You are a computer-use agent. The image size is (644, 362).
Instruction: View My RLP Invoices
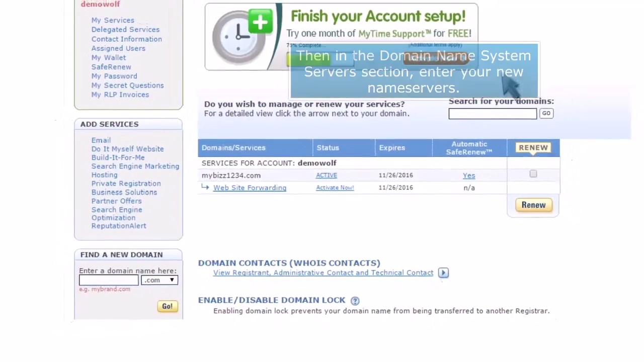(x=120, y=95)
